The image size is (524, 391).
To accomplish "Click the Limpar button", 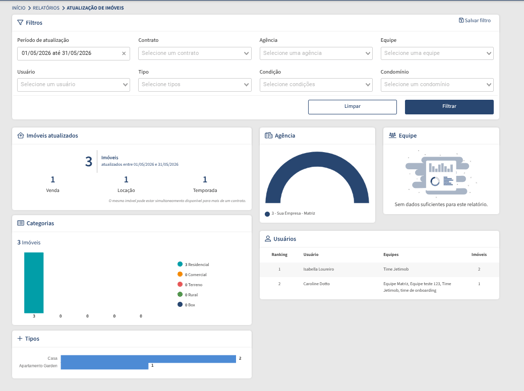I will coord(352,107).
